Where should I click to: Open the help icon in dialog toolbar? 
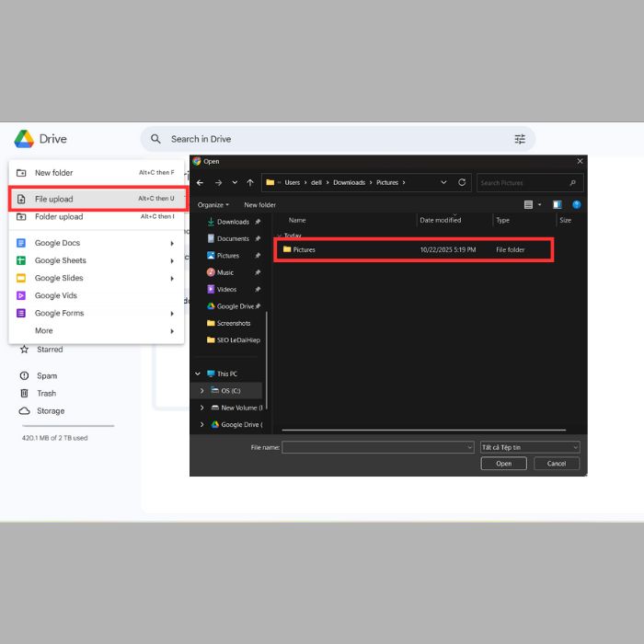(576, 204)
